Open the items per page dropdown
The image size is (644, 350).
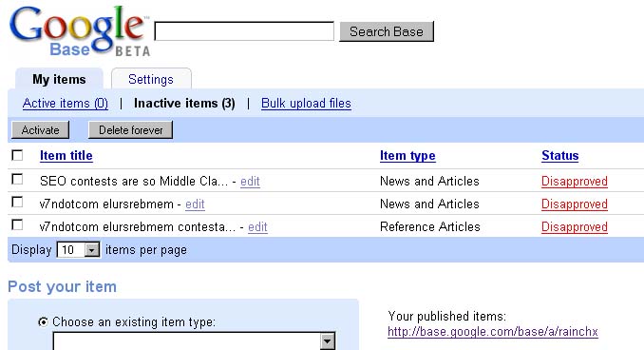79,249
